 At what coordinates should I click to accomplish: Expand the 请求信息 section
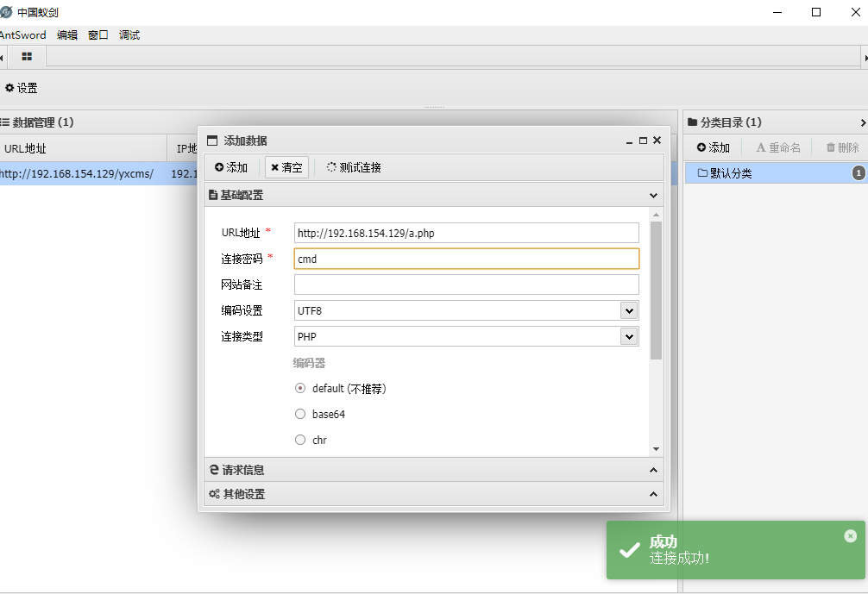434,470
